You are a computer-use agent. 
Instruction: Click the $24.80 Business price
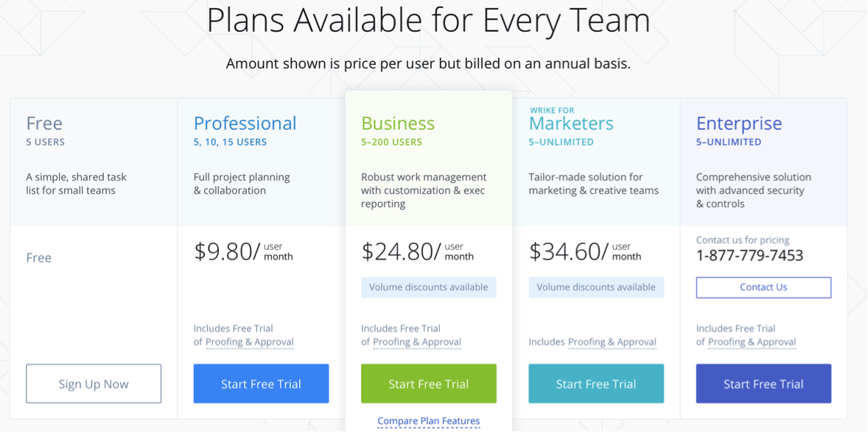coord(397,251)
